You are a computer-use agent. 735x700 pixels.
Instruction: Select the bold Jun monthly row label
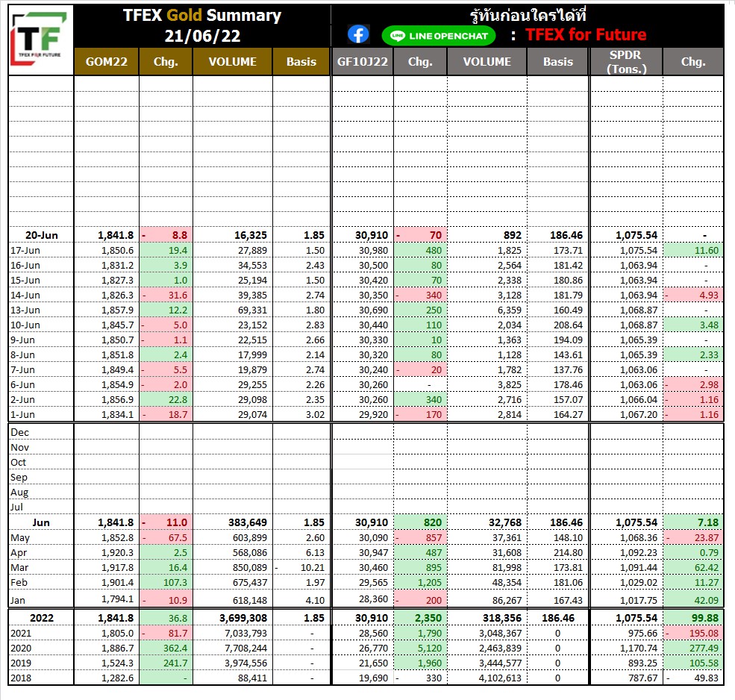[41, 522]
